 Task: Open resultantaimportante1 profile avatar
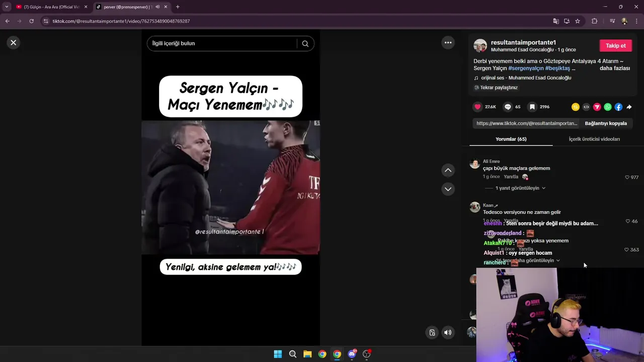coord(480,46)
